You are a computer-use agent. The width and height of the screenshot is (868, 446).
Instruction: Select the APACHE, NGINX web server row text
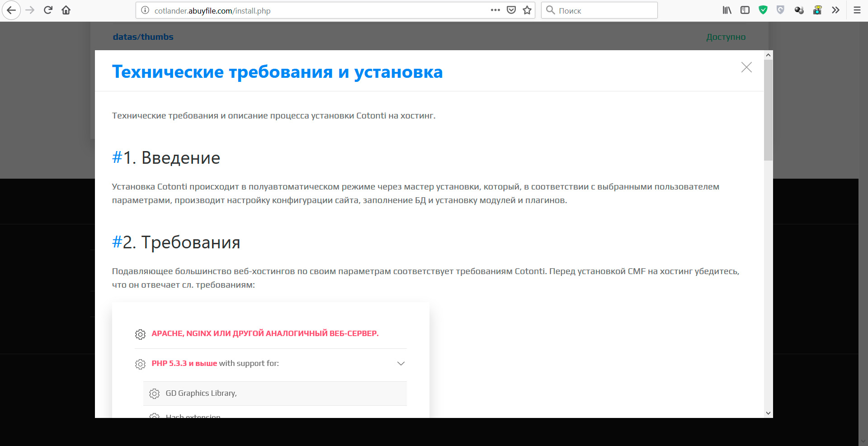tap(265, 333)
